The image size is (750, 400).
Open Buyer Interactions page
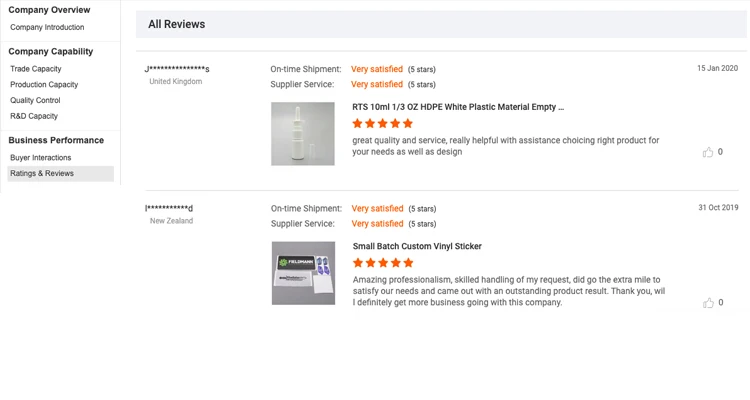tap(41, 158)
